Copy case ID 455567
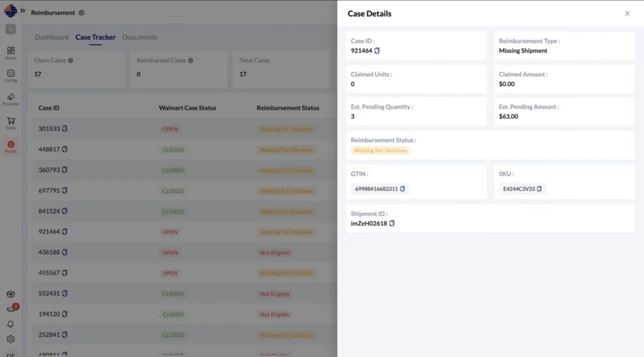 65,273
